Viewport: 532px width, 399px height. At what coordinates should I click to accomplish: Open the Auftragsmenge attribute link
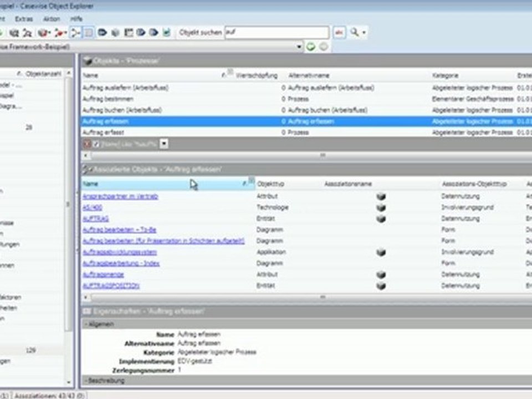click(x=103, y=274)
